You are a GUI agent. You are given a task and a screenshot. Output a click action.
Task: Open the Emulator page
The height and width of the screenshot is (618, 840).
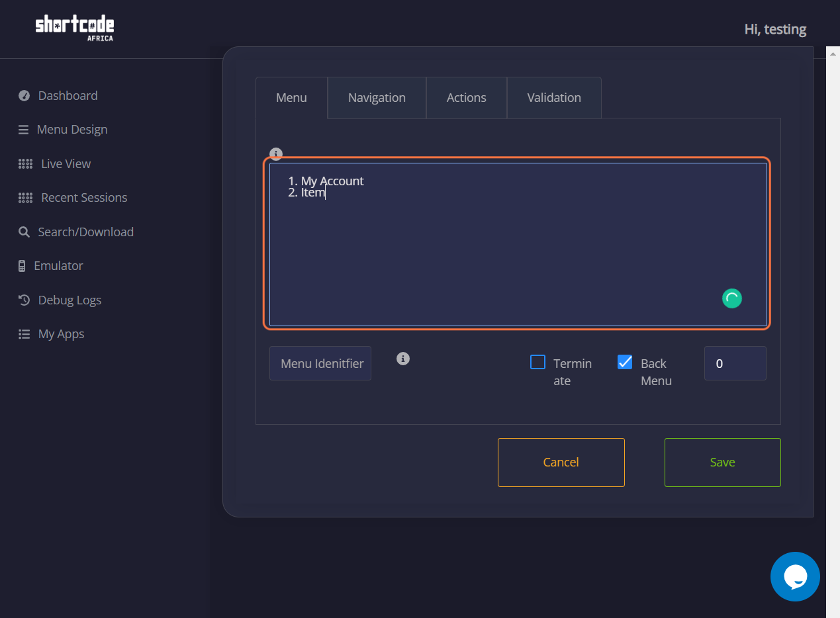(58, 266)
